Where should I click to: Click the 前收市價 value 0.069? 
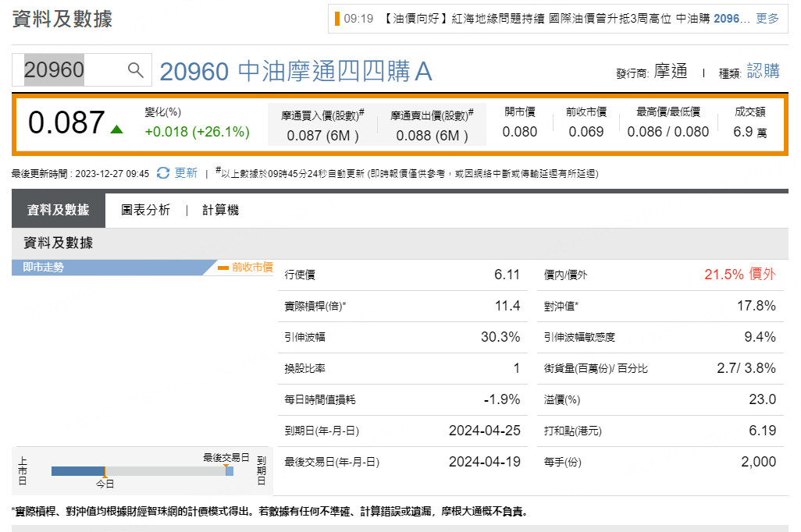click(x=586, y=132)
